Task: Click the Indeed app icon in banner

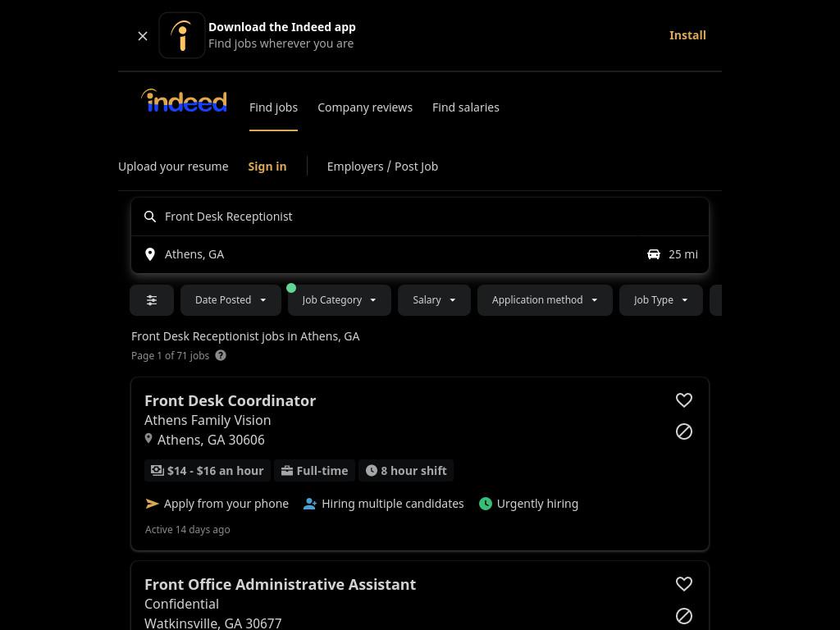Action: point(181,35)
